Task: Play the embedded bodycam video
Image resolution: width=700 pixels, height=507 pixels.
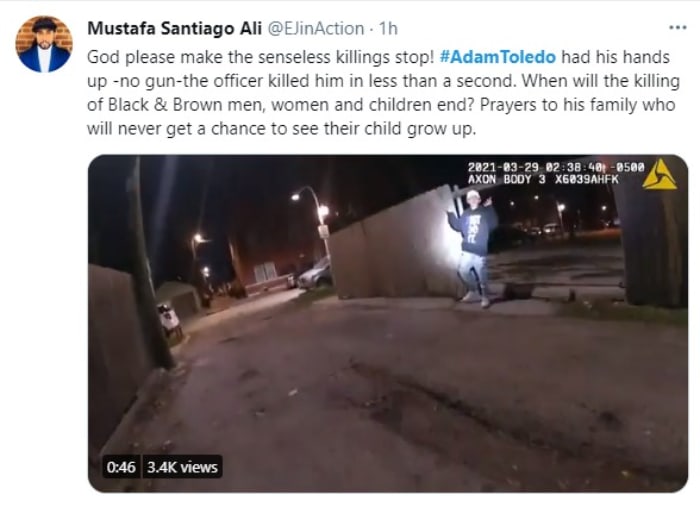Action: (x=388, y=324)
